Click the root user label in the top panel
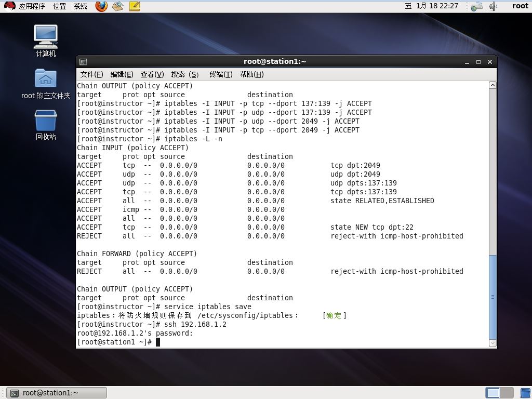 click(x=520, y=6)
